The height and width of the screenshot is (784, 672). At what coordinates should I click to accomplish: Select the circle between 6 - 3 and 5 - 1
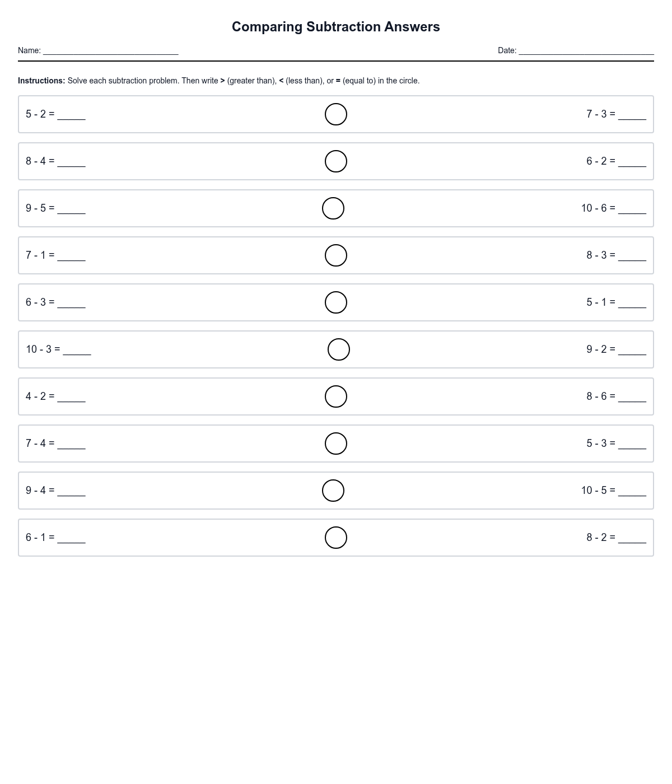coord(336,302)
